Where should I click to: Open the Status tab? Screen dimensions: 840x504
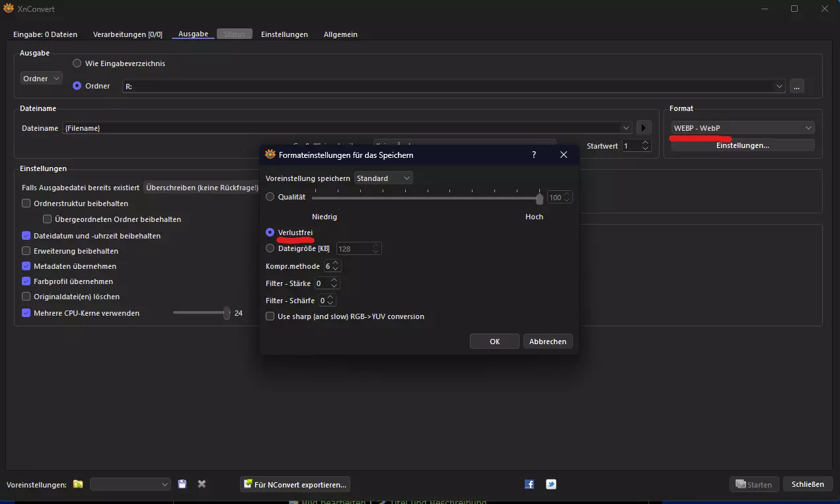coord(235,34)
